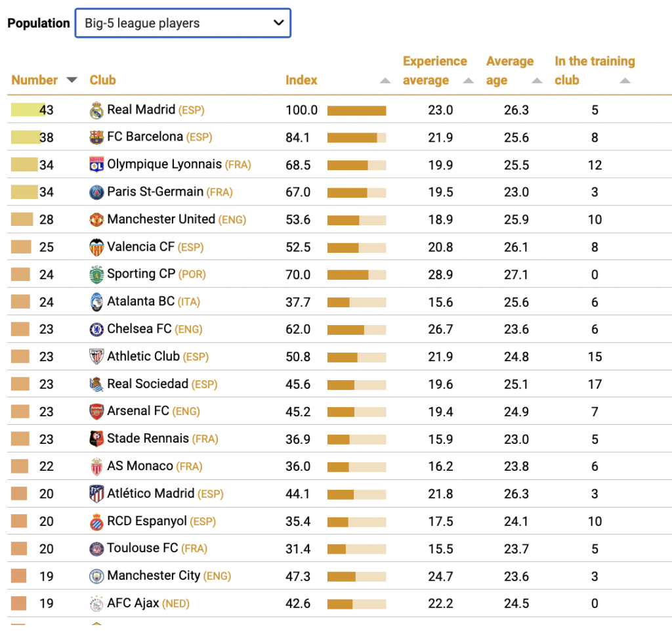Click the Atlético Madrid crest

(96, 494)
